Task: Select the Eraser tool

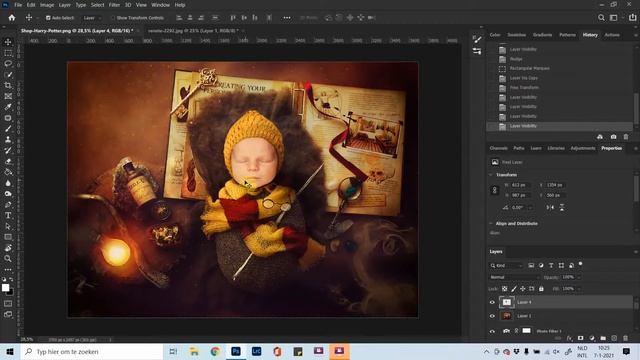Action: 8,161
